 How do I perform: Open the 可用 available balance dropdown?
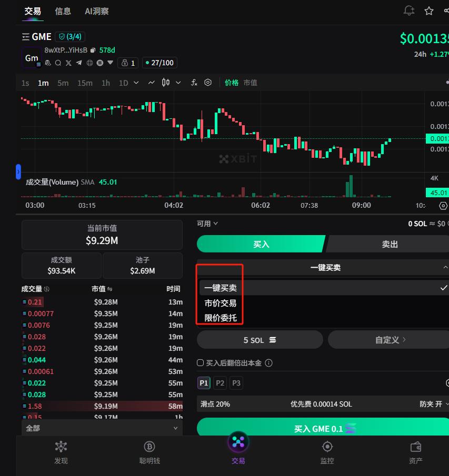(207, 224)
